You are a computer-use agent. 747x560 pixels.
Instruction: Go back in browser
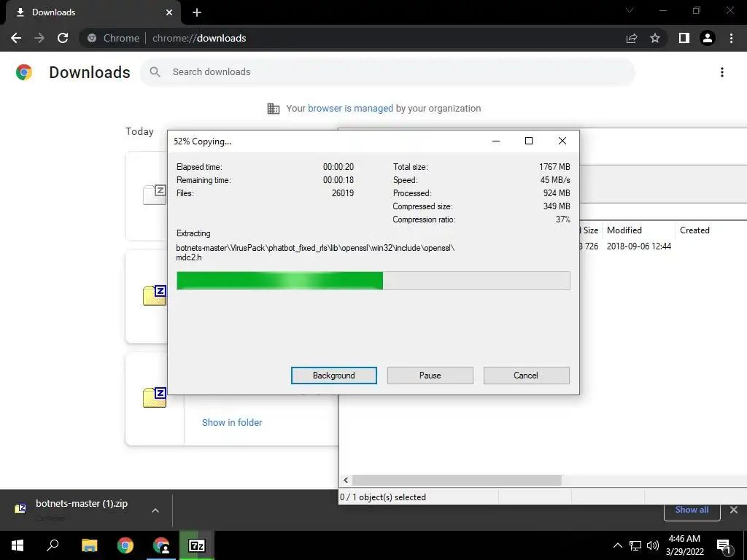click(x=16, y=38)
